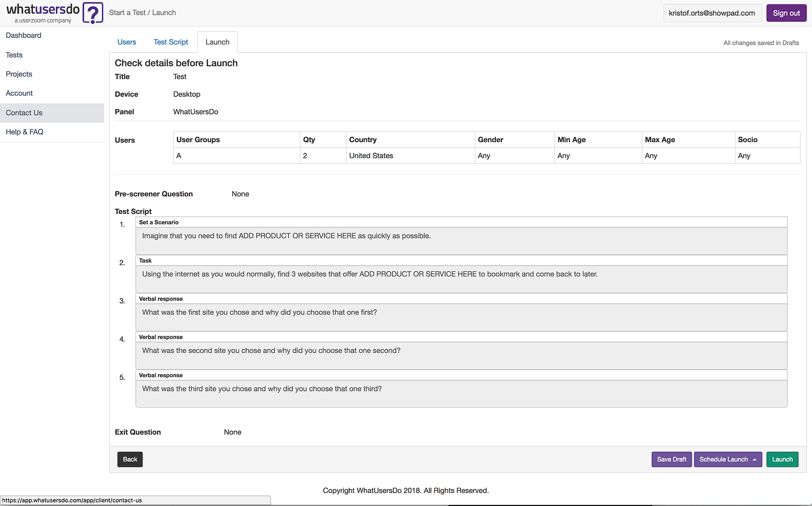Click the Set a Scenario text box
This screenshot has width=812, height=506.
click(x=461, y=241)
